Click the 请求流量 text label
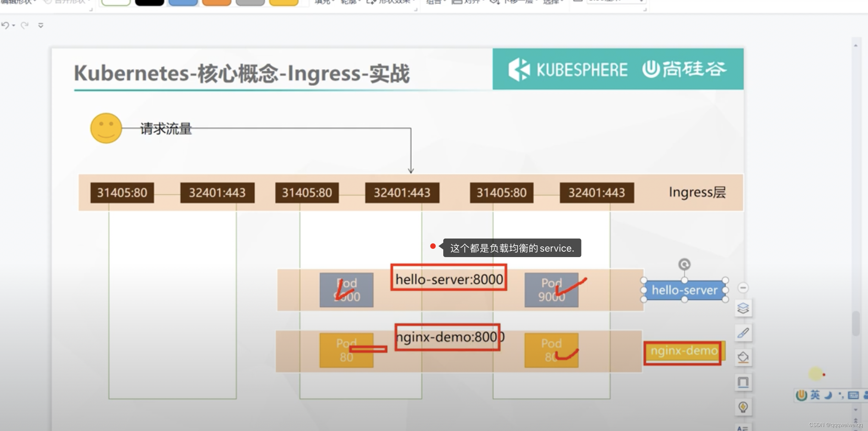 click(x=166, y=129)
